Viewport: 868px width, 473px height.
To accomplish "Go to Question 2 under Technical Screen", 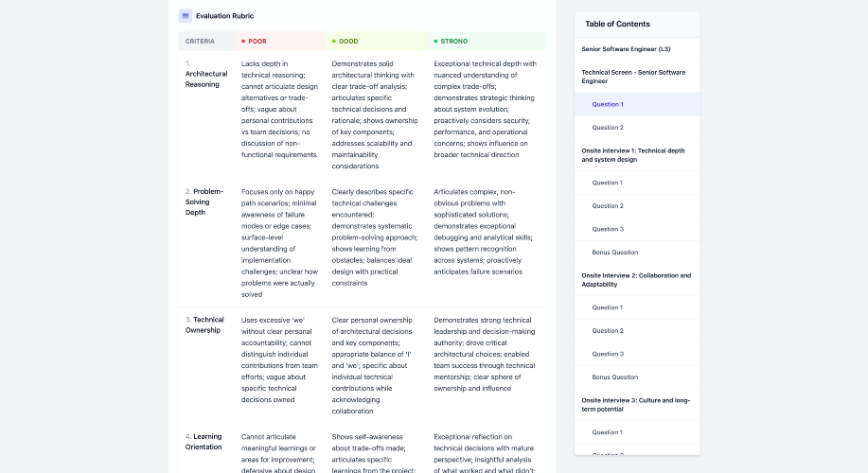I will (608, 128).
